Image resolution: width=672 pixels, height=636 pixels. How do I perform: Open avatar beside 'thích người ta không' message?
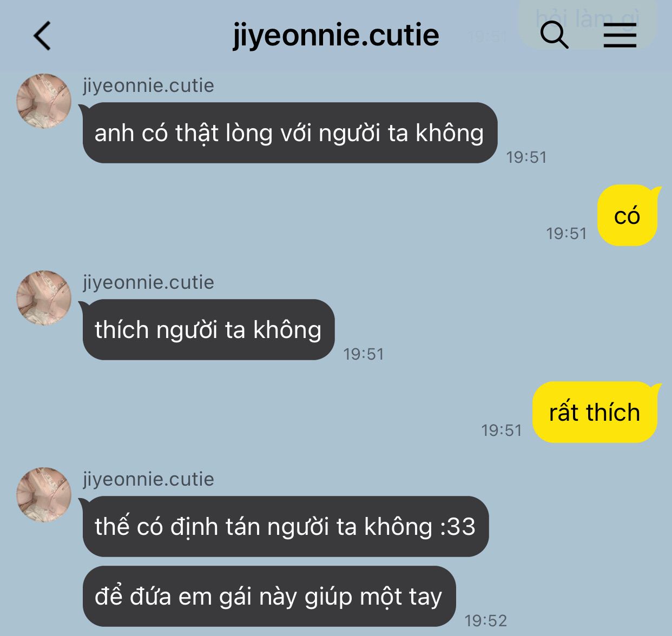click(x=44, y=298)
